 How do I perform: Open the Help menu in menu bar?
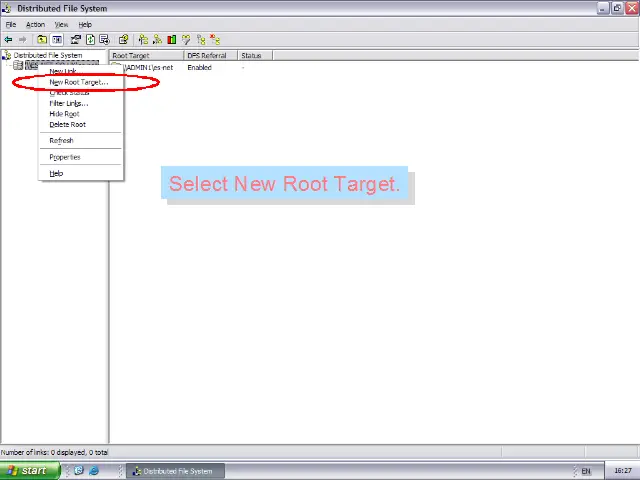85,24
